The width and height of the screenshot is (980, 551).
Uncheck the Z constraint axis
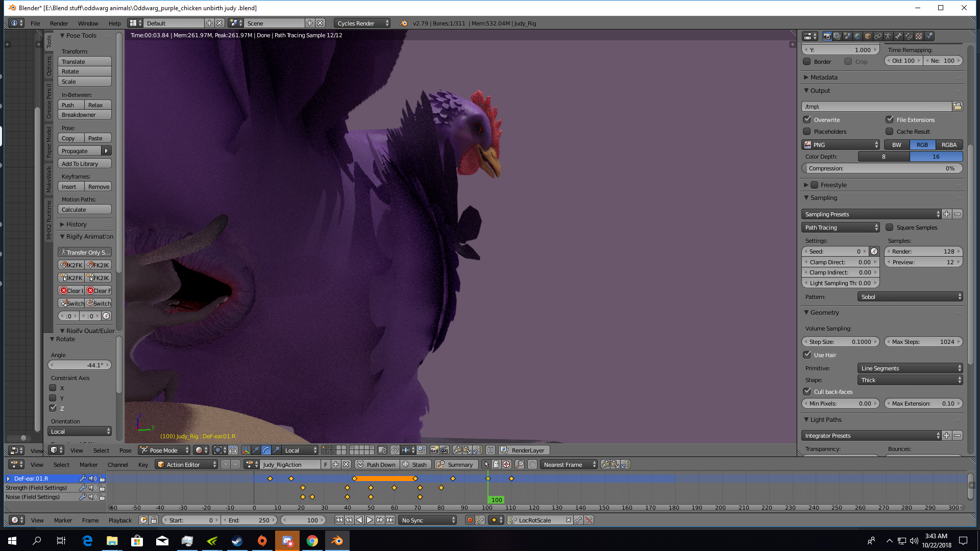(53, 408)
